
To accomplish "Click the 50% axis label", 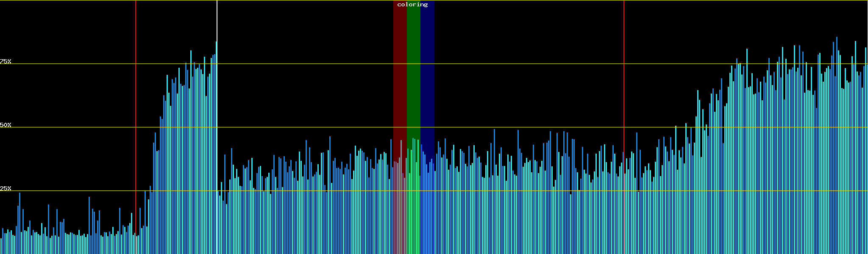I will point(6,125).
